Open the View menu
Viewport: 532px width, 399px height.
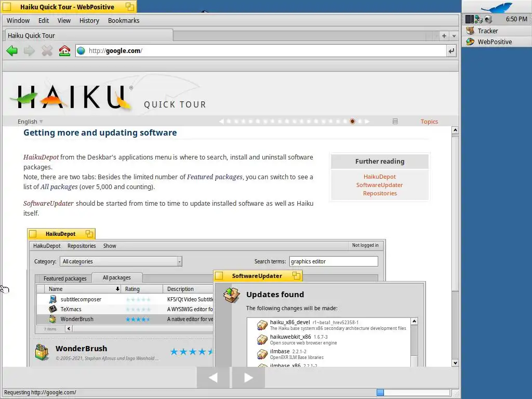point(64,20)
